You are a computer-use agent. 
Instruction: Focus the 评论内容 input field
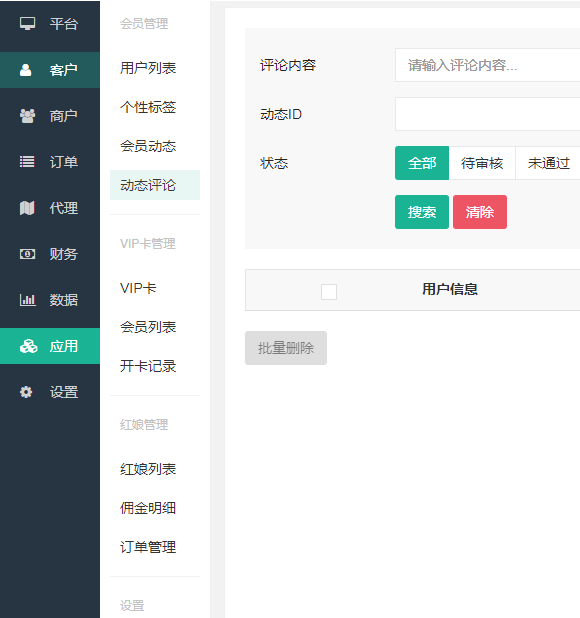[x=487, y=65]
